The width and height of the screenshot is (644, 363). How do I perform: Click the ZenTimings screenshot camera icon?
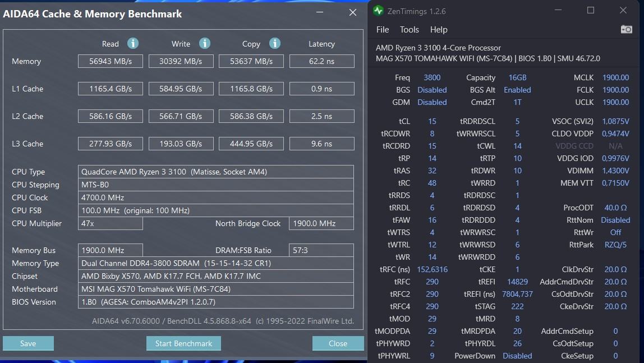tap(627, 29)
